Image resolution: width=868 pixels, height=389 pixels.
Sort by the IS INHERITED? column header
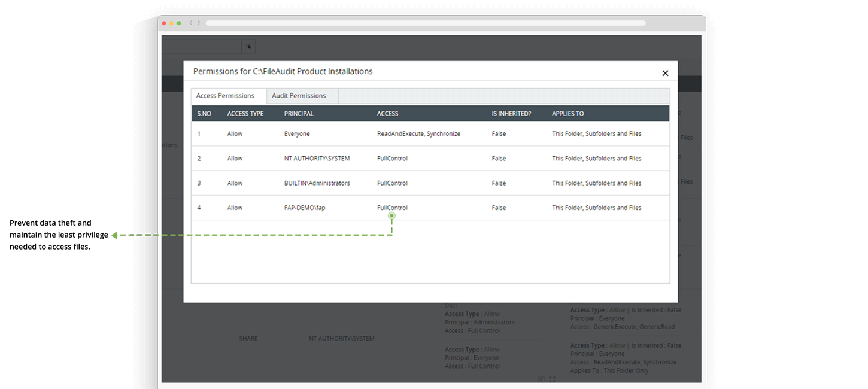pyautogui.click(x=511, y=114)
